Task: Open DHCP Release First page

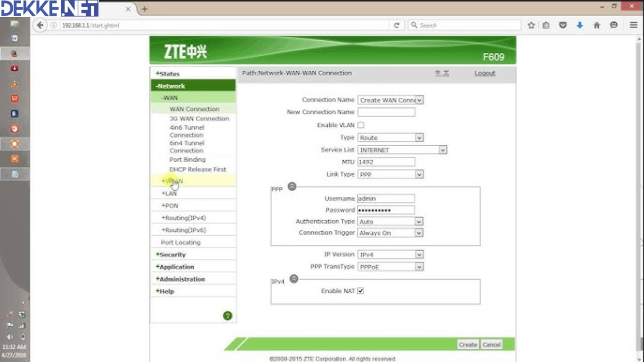Action: coord(198,169)
